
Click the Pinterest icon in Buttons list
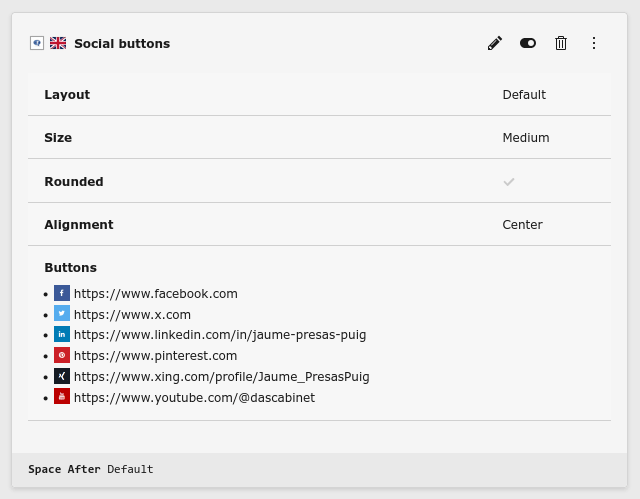(62, 355)
